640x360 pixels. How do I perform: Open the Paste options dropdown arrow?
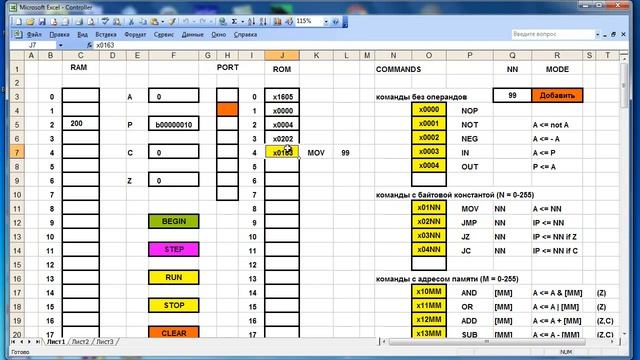coord(162,22)
